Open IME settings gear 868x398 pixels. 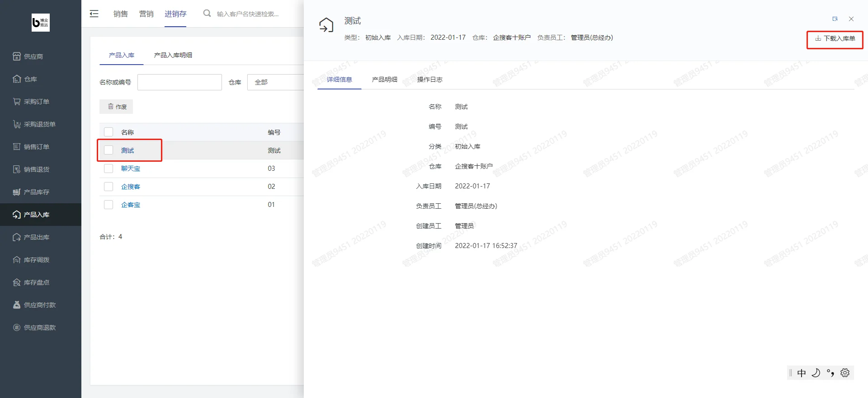pyautogui.click(x=845, y=373)
